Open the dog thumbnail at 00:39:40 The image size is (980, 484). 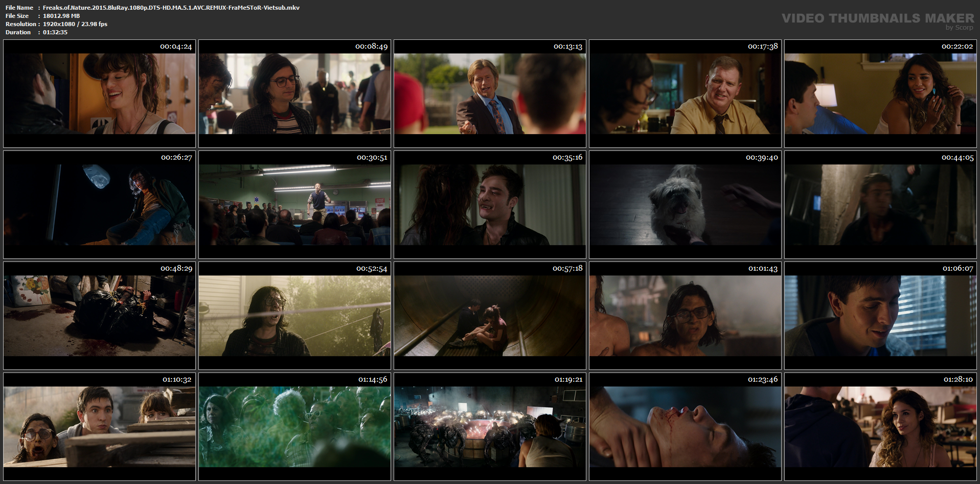[685, 205]
